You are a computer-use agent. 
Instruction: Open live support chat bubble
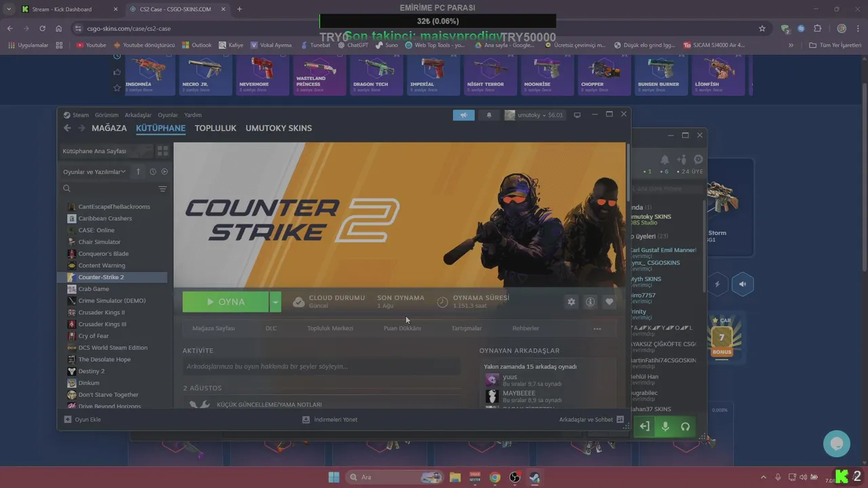[837, 444]
